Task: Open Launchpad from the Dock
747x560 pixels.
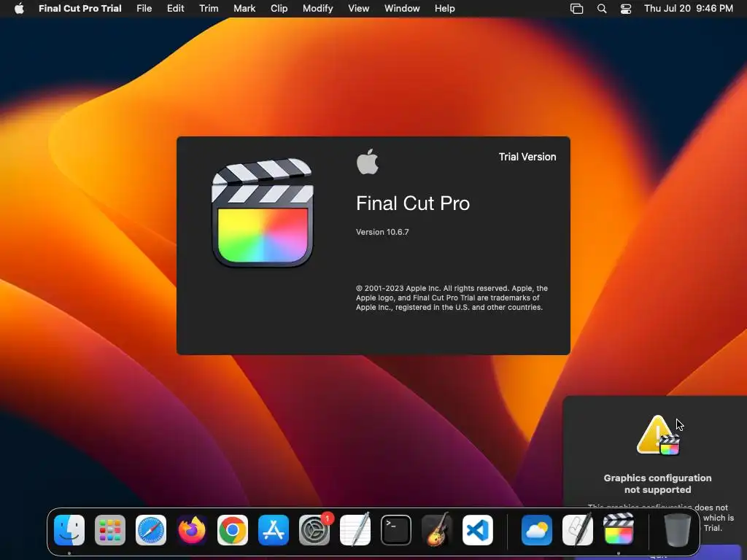Action: coord(110,530)
